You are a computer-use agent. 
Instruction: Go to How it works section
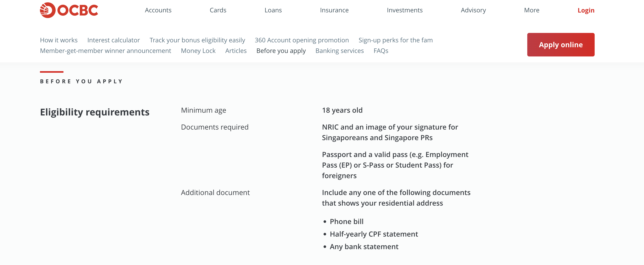(x=59, y=40)
